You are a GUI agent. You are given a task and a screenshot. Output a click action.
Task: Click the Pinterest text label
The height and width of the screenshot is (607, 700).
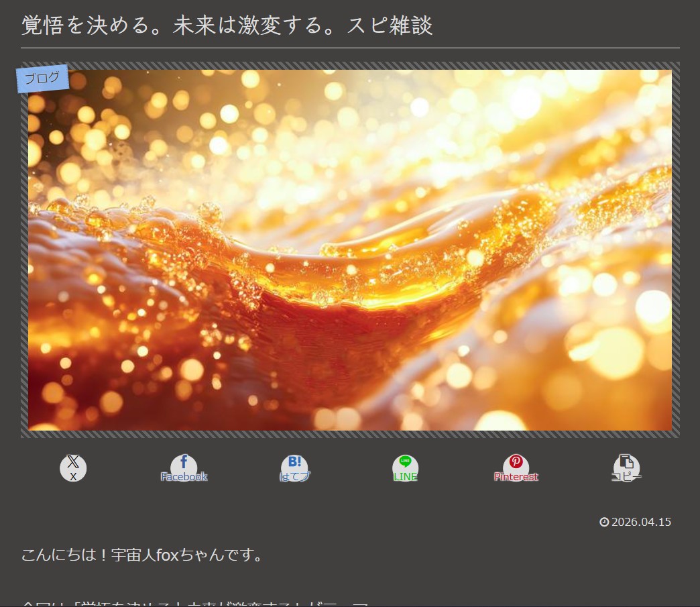tap(516, 476)
